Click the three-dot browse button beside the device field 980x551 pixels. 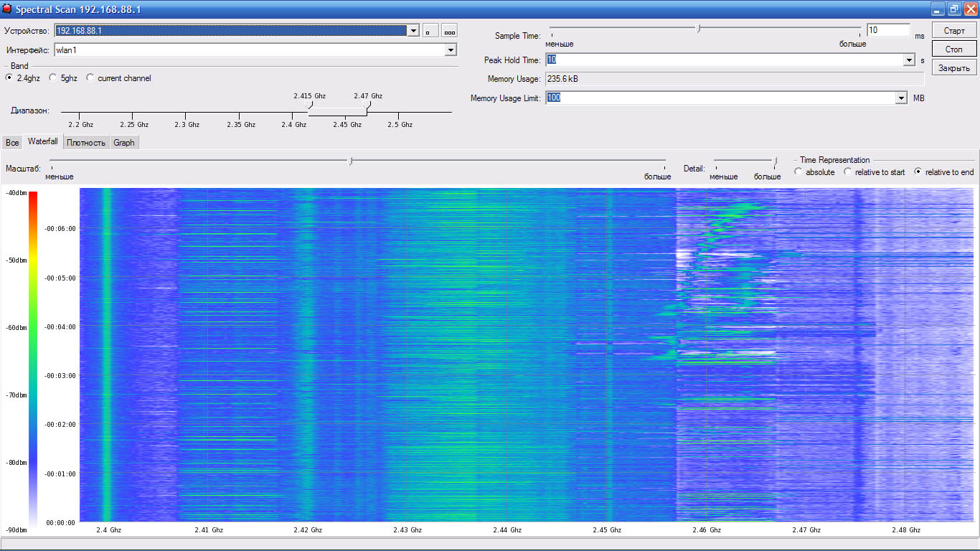click(x=450, y=31)
